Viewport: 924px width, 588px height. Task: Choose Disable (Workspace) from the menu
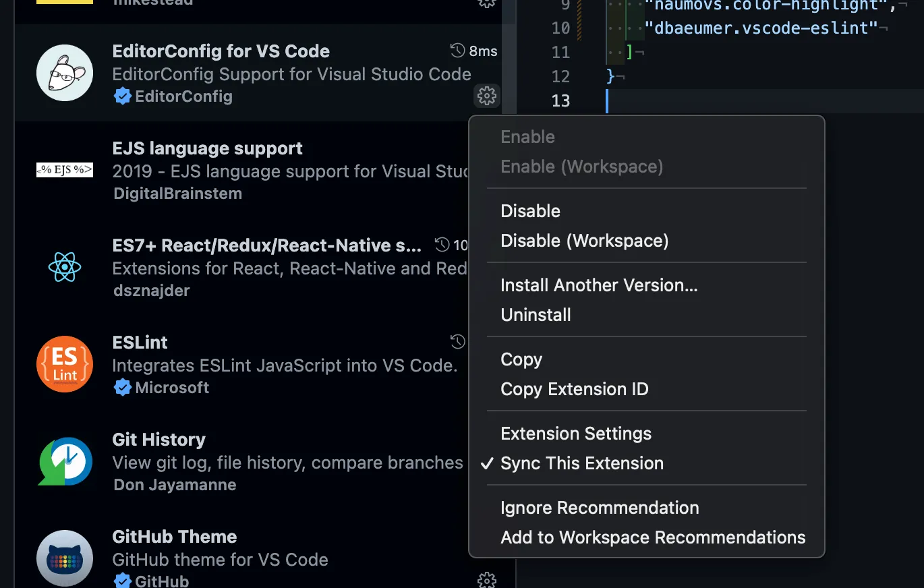tap(584, 240)
